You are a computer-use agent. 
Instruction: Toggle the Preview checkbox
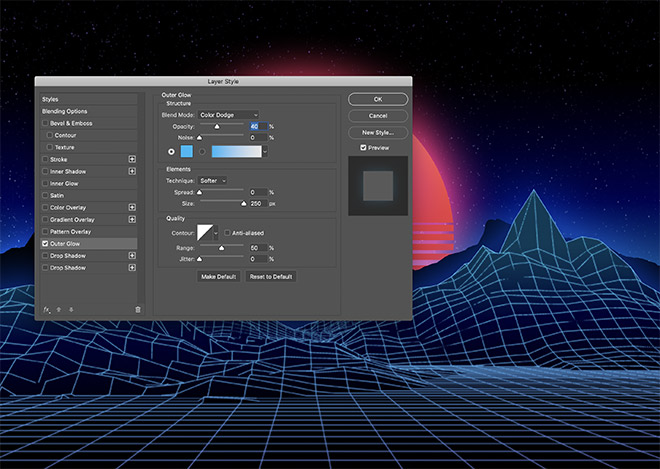tap(364, 148)
